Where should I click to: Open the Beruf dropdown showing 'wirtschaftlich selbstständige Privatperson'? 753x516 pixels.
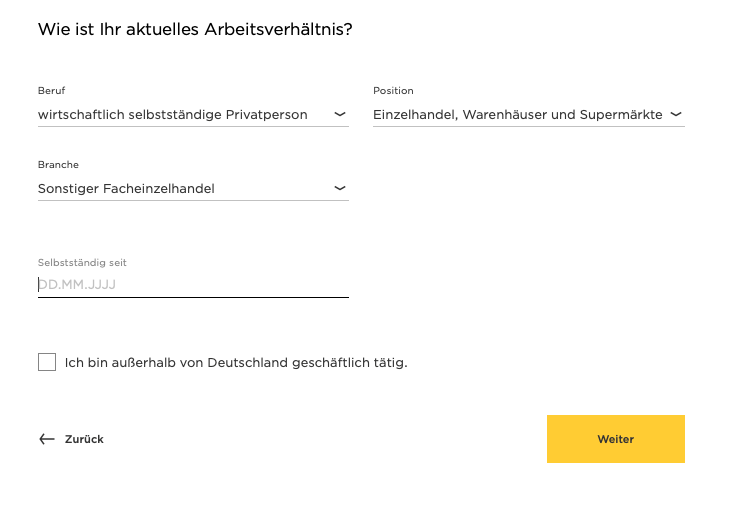pos(193,115)
